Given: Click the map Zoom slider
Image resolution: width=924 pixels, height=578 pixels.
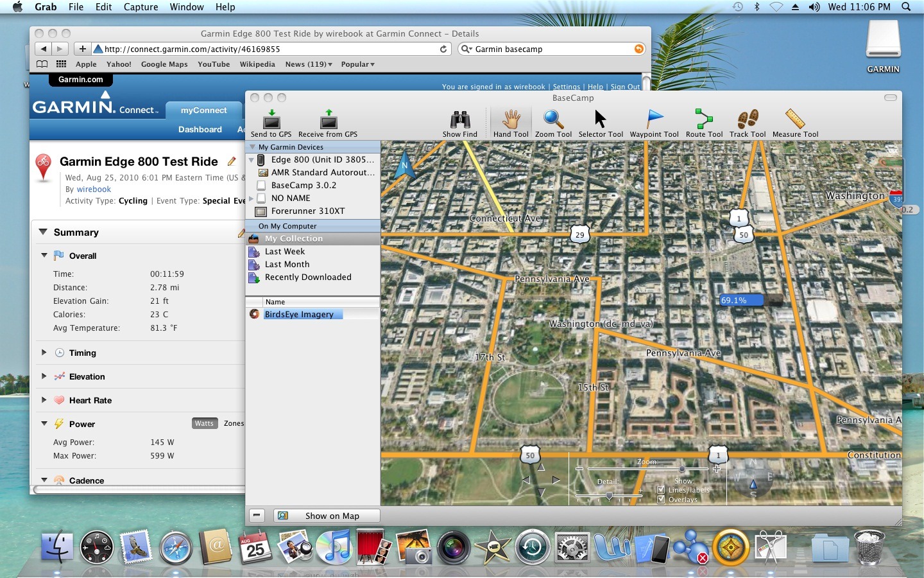Looking at the screenshot, I should coord(647,469).
